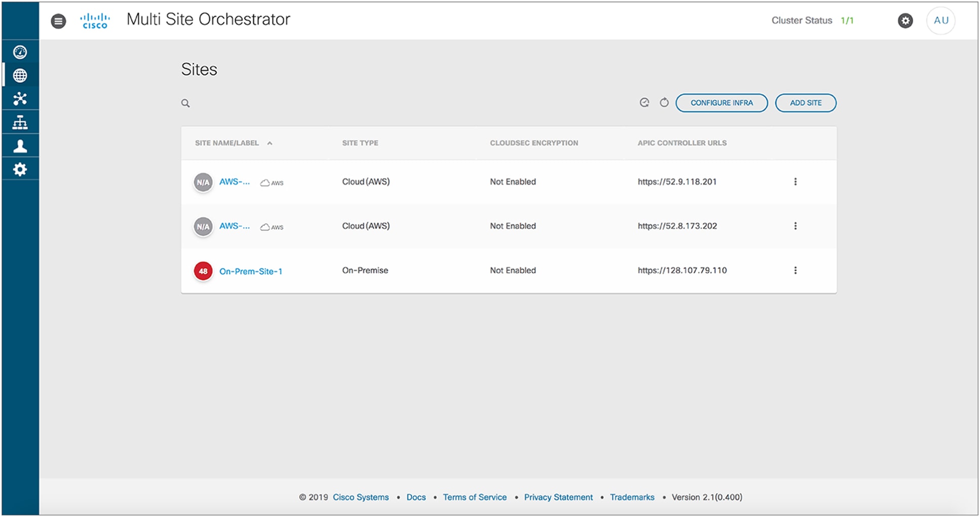Click the Cisco logo

tap(95, 21)
